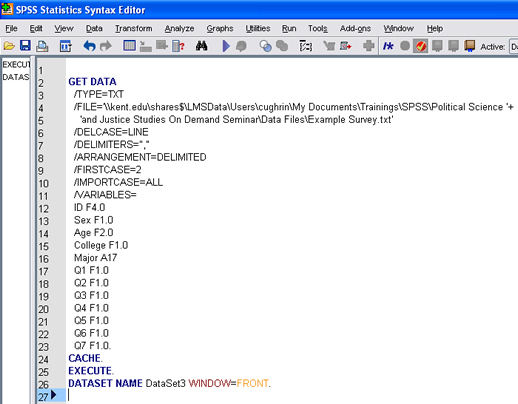Screen dimensions: 518x404
Task: Click the grey speech bubble icon
Action: [241, 46]
